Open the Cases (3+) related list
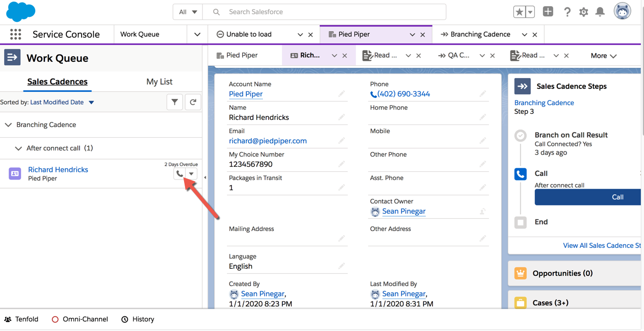Image resolution: width=644 pixels, height=331 pixels. pos(551,303)
